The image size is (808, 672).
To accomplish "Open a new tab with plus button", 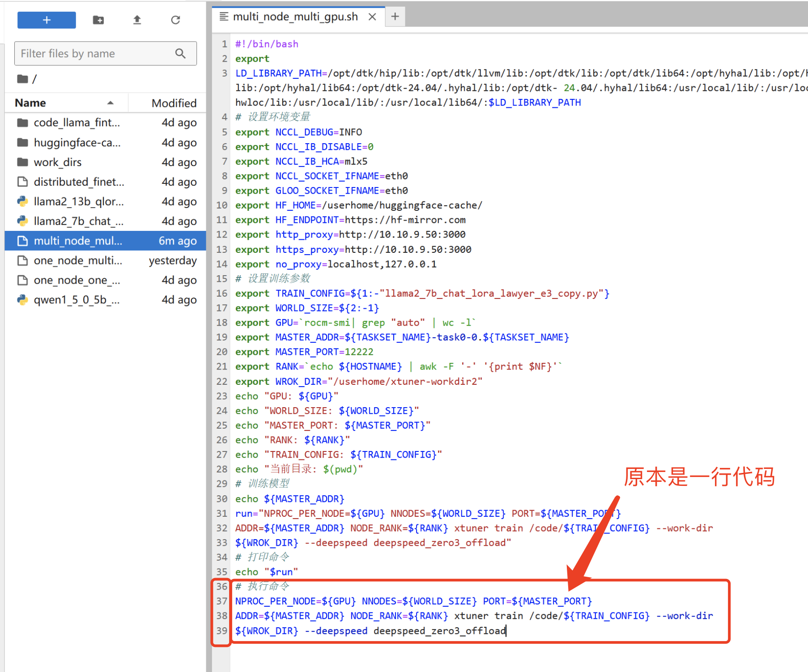I will (x=395, y=17).
